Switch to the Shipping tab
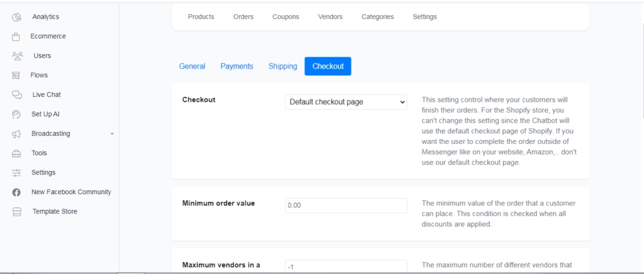This screenshot has width=644, height=274. (282, 66)
